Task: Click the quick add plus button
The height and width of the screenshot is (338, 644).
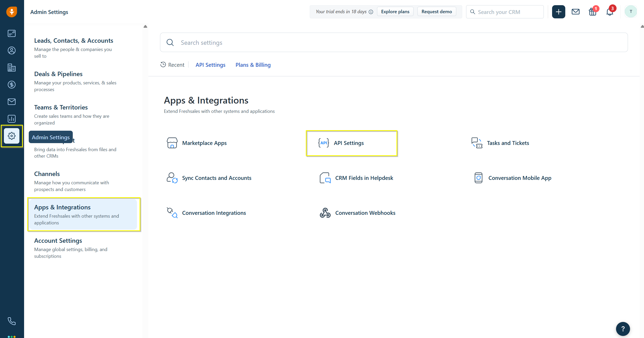Action: [x=559, y=12]
